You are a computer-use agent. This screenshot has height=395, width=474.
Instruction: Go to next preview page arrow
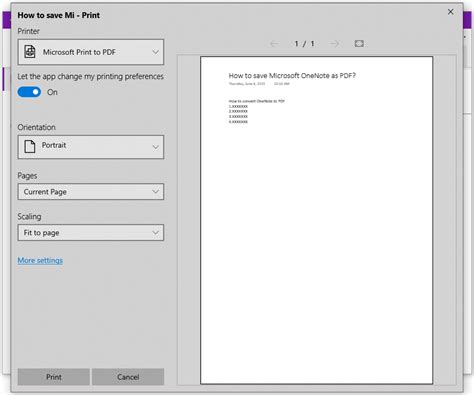pyautogui.click(x=334, y=44)
